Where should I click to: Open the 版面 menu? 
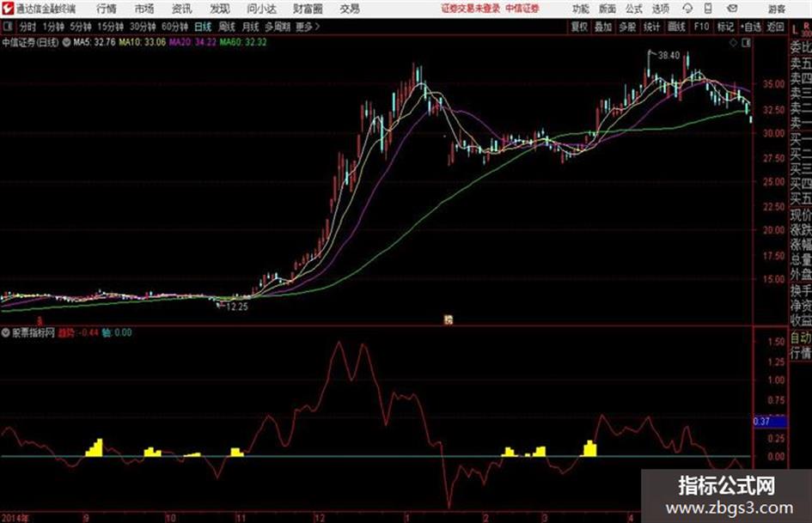point(607,9)
